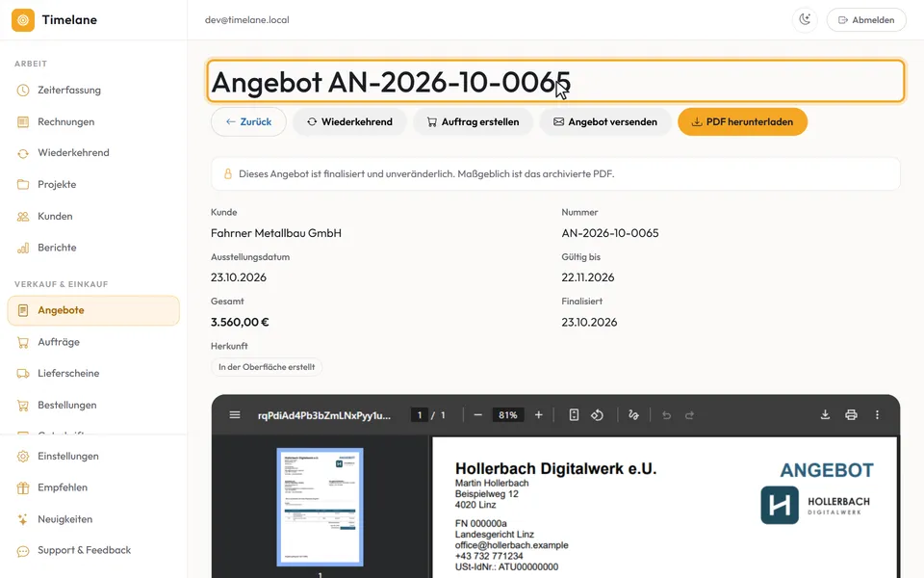Click the fit to page icon
924x578 pixels.
coord(574,415)
